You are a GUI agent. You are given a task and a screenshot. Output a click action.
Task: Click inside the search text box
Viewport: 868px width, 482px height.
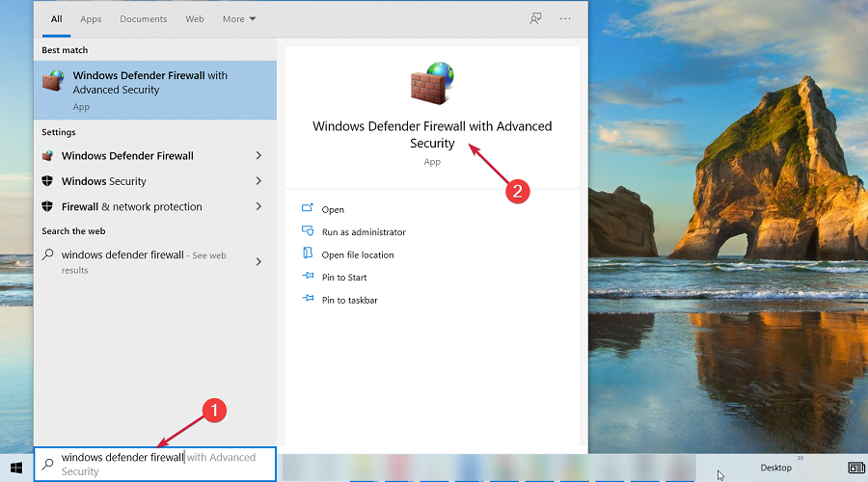pyautogui.click(x=159, y=464)
